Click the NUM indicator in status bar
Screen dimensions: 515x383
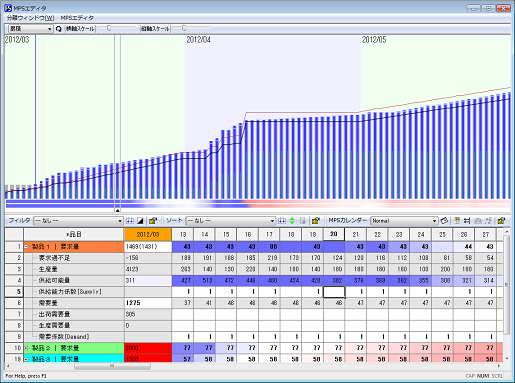[482, 376]
